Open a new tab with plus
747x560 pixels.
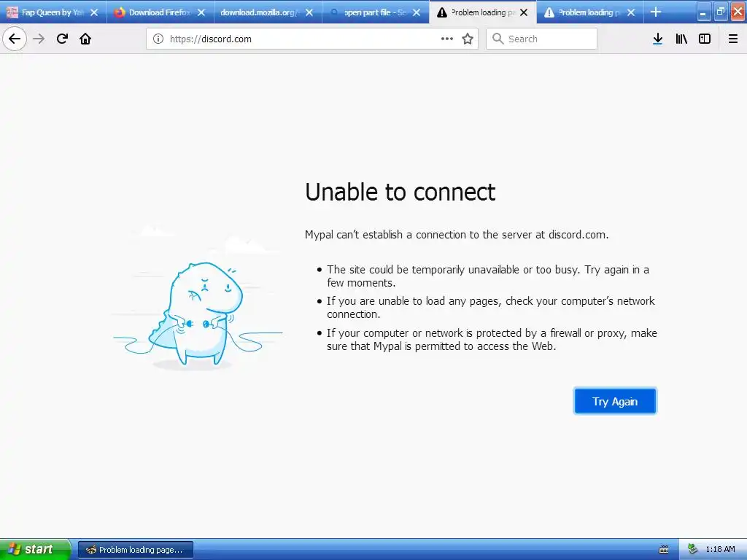click(656, 12)
